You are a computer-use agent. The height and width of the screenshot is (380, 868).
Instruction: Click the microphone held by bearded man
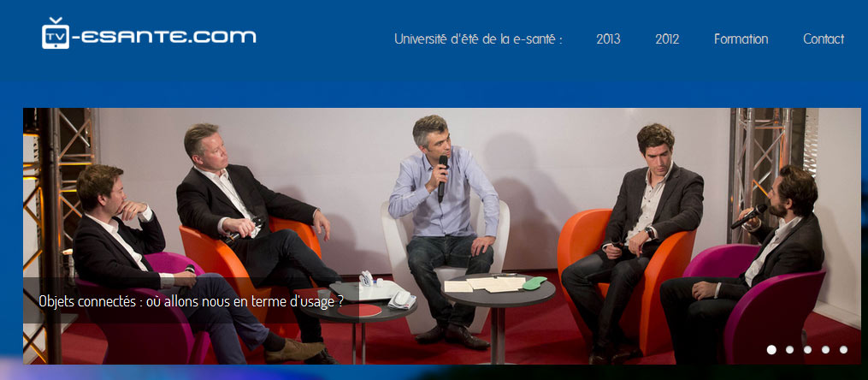[x=748, y=217]
